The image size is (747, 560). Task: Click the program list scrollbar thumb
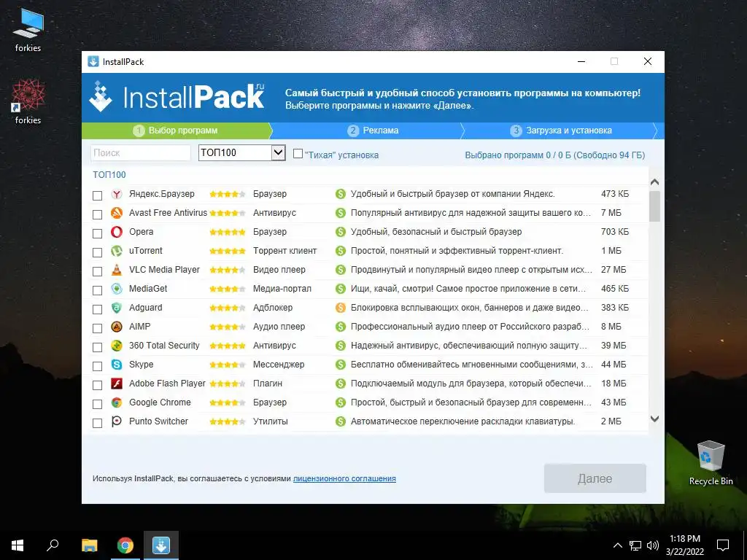(654, 206)
